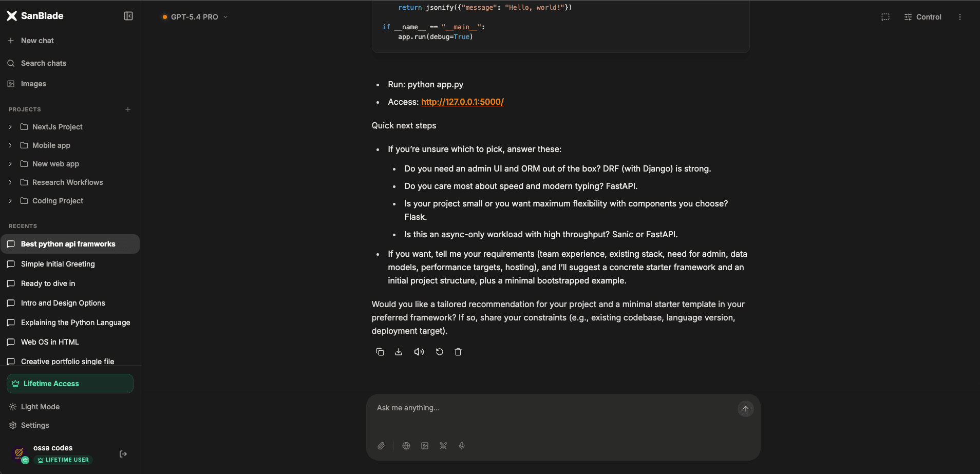This screenshot has width=980, height=474.
Task: Insert an image in the message composer
Action: (425, 446)
